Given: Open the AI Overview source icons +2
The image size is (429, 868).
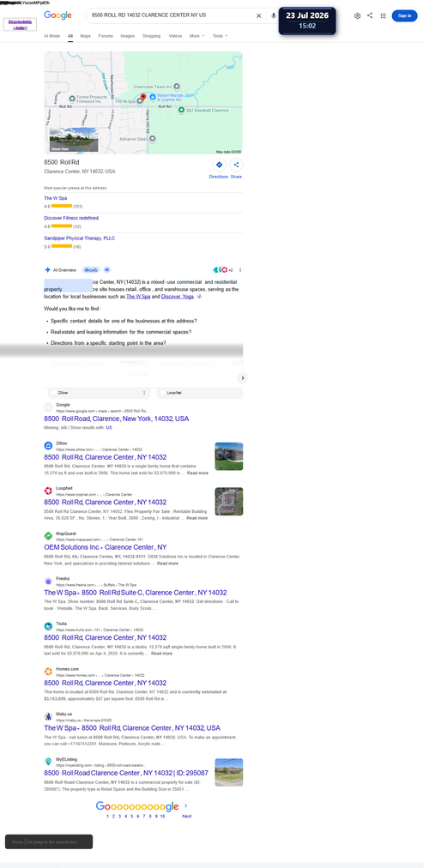Looking at the screenshot, I should click(222, 270).
